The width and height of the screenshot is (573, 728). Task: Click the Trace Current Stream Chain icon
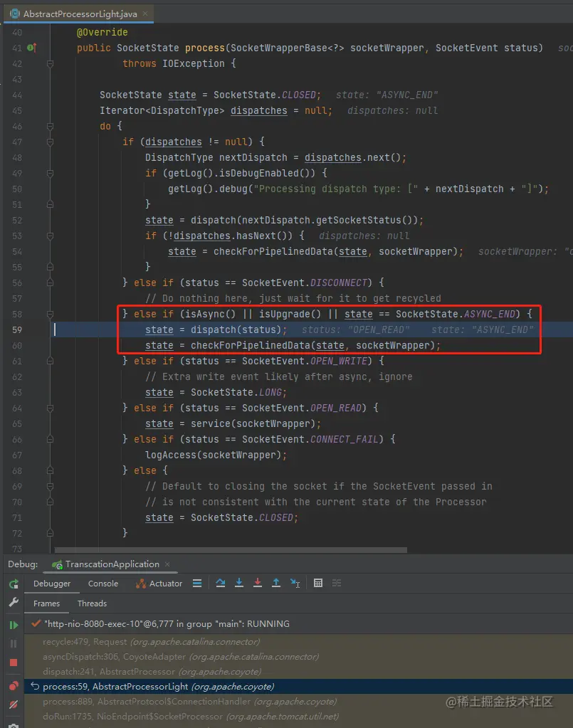tap(337, 583)
